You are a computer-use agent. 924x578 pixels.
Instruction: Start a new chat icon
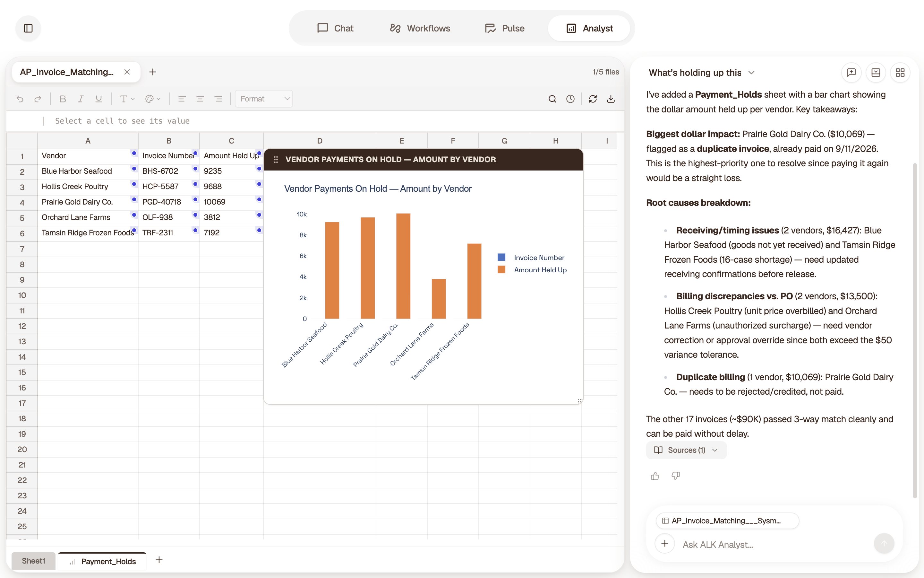click(x=851, y=73)
